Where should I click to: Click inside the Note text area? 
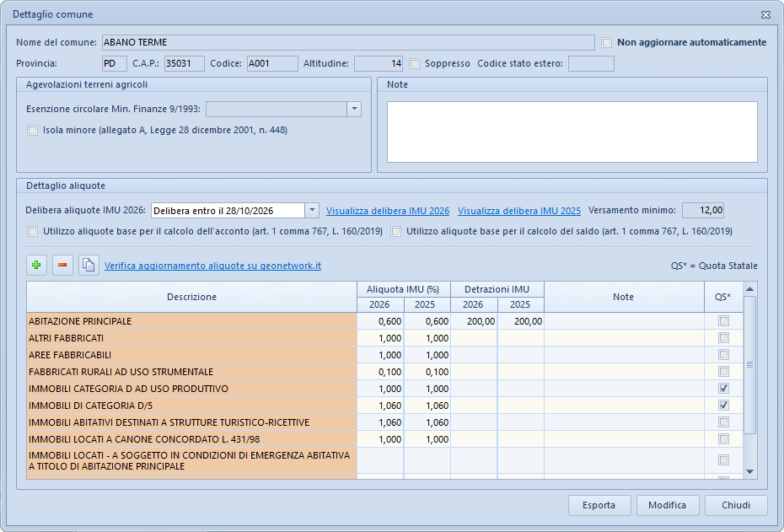pos(572,132)
